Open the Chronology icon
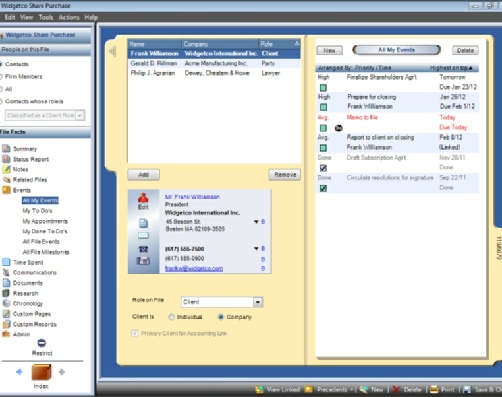The image size is (502, 397). point(6,303)
